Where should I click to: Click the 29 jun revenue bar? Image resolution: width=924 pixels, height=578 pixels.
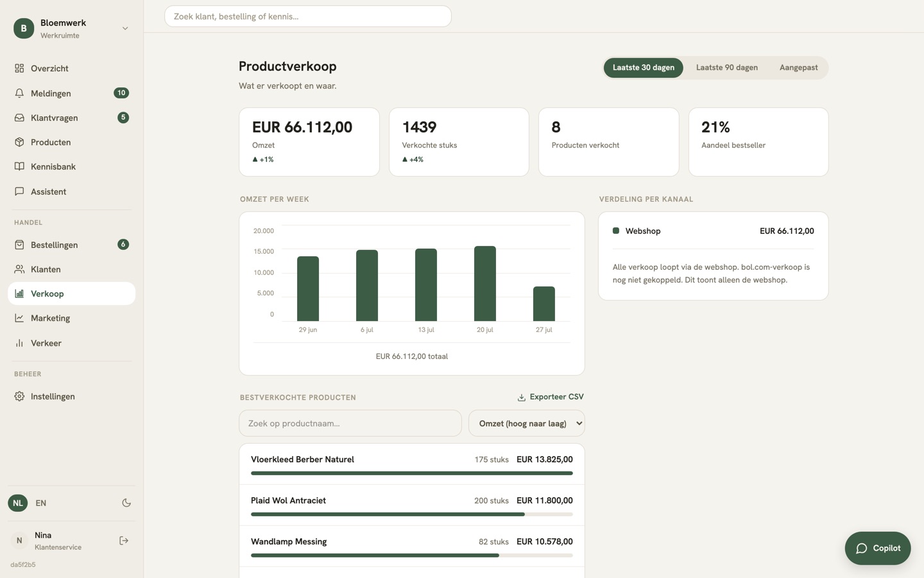click(x=308, y=289)
